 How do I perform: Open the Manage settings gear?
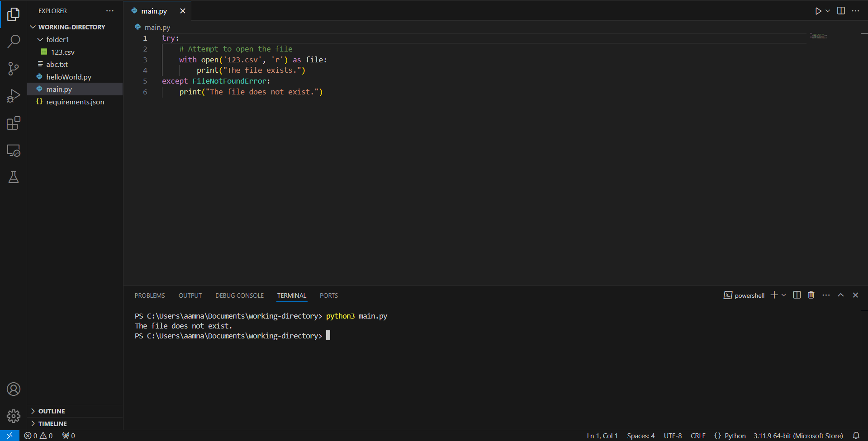coord(14,416)
